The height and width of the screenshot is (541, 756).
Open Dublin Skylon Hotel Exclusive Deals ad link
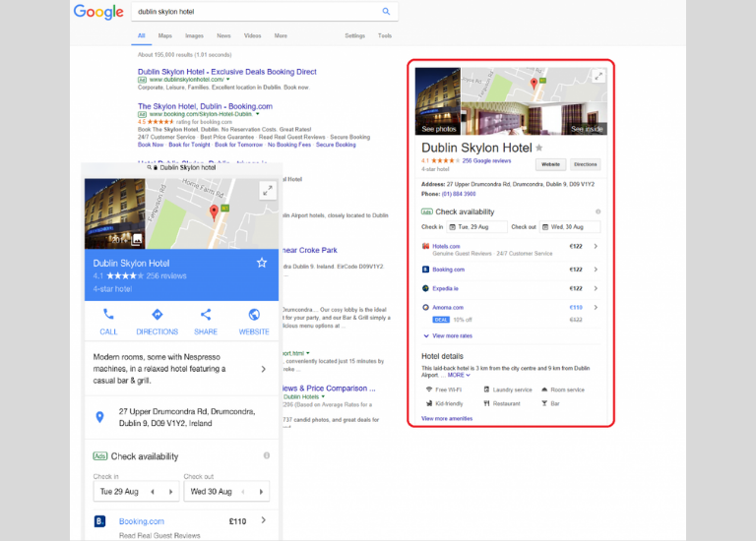point(227,72)
